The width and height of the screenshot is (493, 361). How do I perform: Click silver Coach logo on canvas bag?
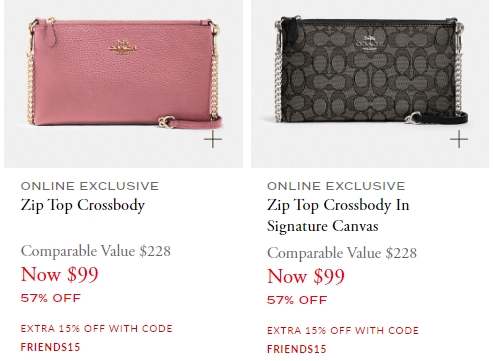click(369, 43)
